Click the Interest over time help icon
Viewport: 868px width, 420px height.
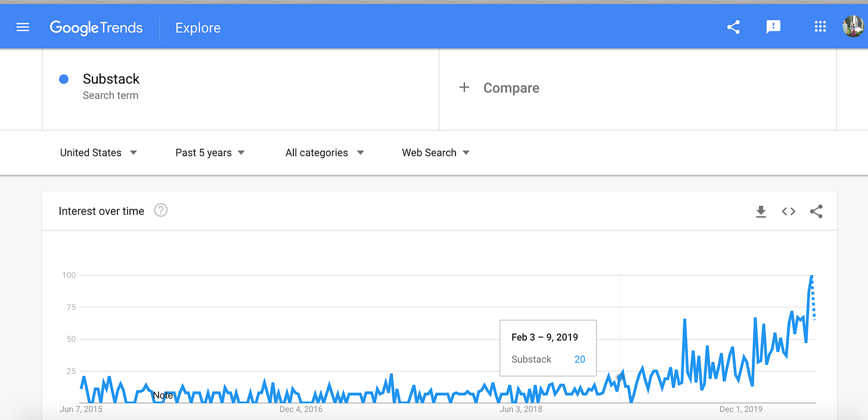click(160, 211)
